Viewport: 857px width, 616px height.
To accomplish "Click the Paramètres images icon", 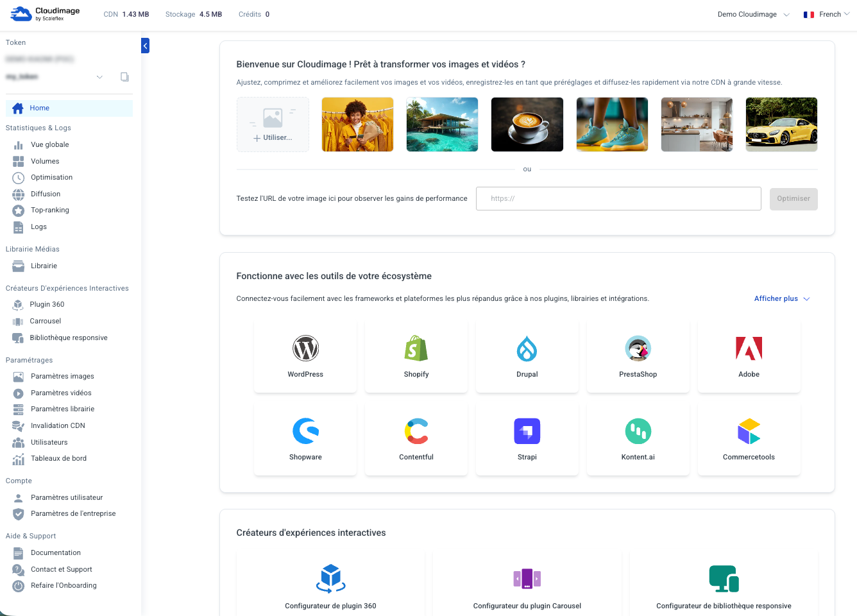I will tap(19, 377).
